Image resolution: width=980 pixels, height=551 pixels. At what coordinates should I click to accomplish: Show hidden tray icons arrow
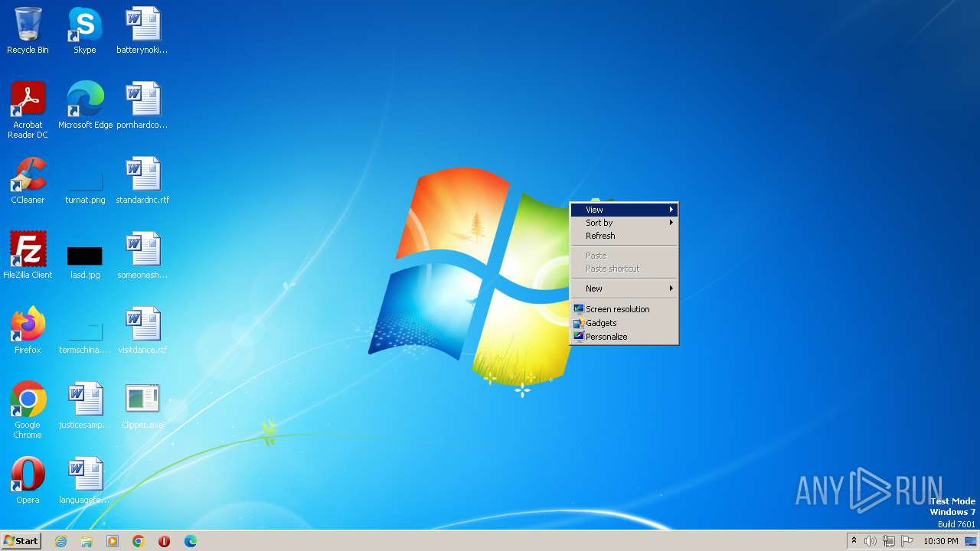pos(854,541)
